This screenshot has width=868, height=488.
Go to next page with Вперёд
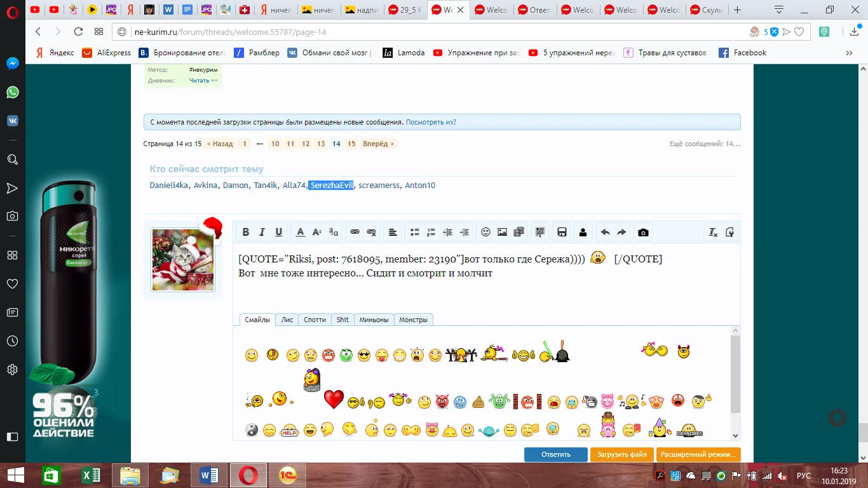click(379, 144)
